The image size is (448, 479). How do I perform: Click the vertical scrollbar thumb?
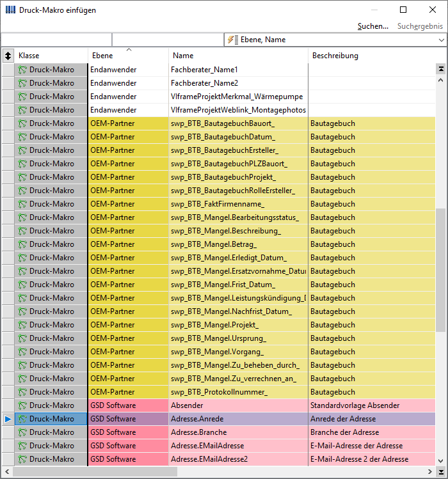[441, 271]
